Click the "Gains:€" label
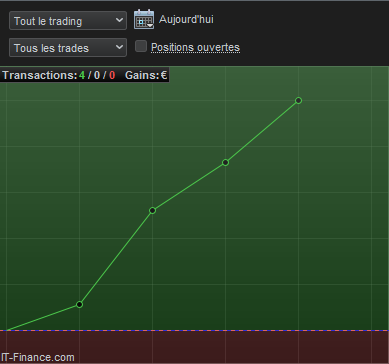The image size is (389, 364). [146, 75]
